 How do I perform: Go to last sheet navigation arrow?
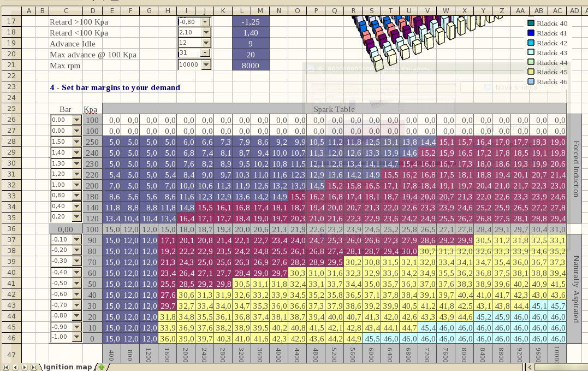click(33, 367)
